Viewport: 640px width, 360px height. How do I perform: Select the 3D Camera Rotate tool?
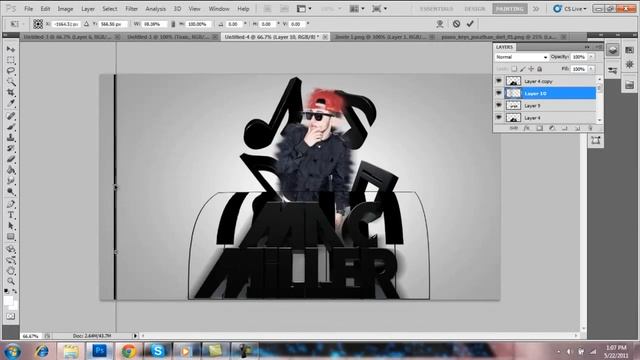coord(11,260)
